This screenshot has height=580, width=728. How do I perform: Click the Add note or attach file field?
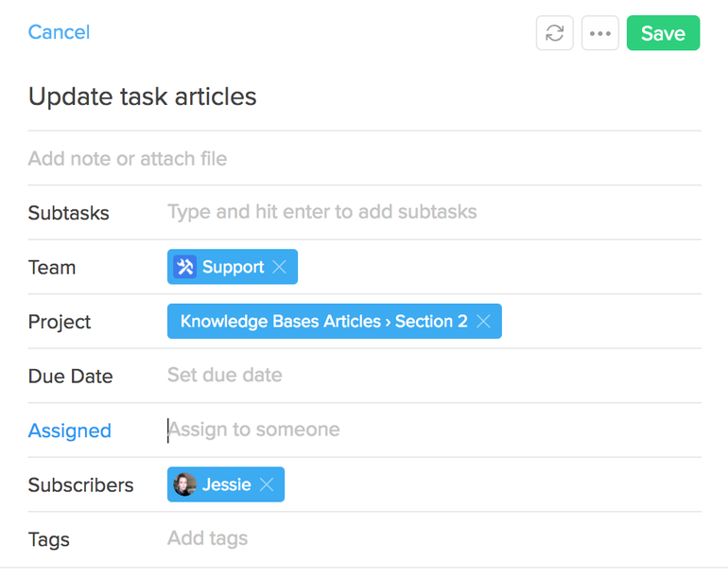(364, 158)
